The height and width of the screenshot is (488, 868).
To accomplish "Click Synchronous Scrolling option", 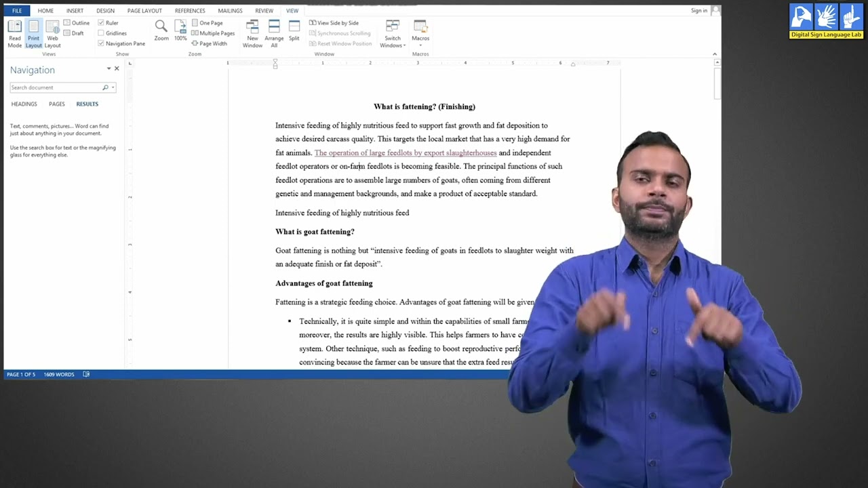I will tap(340, 33).
